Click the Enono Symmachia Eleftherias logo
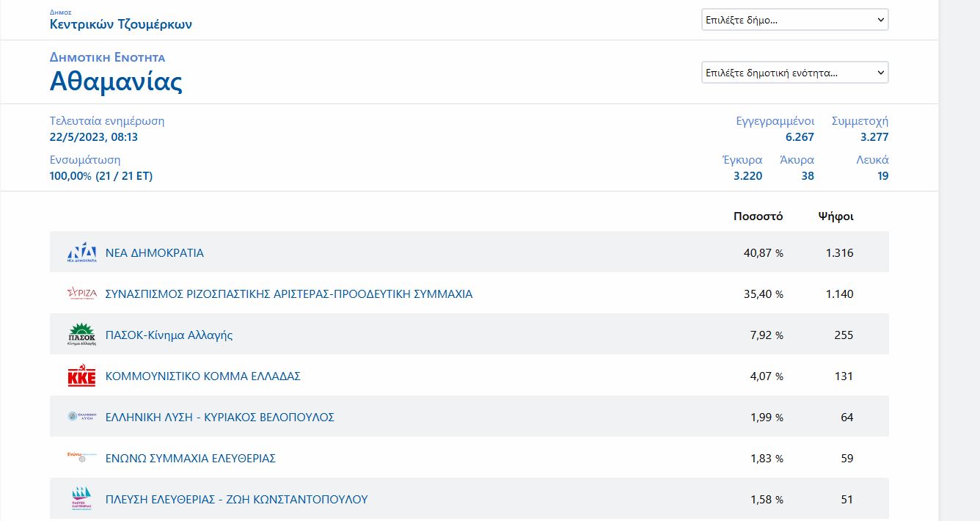Viewport: 980px width, 521px height. (x=81, y=458)
